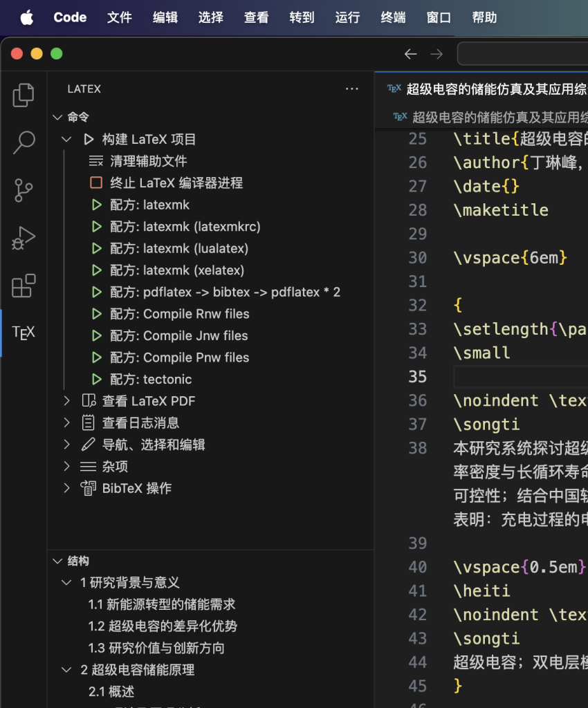Run recipe latexmk (lualatex) play icon

[97, 248]
